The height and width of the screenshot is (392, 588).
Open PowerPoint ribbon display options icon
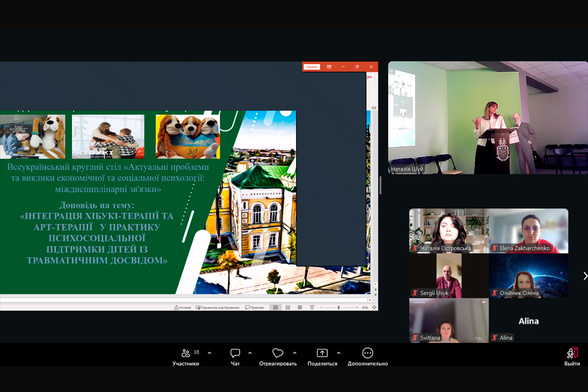click(329, 67)
